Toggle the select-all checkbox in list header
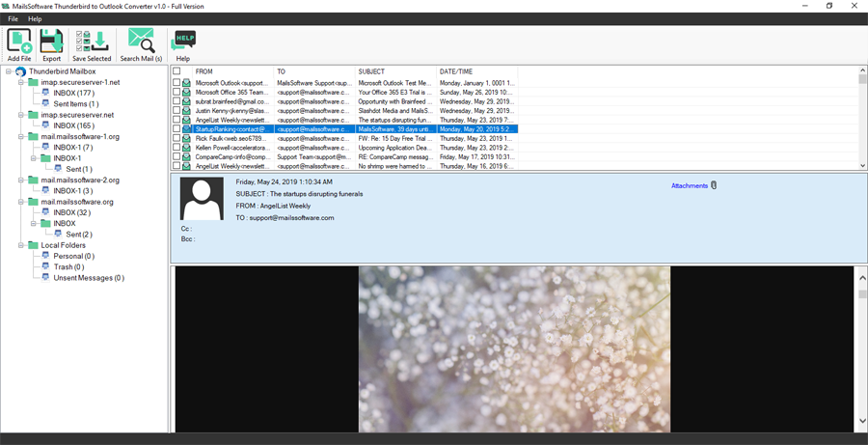The height and width of the screenshot is (445, 868). coord(176,70)
